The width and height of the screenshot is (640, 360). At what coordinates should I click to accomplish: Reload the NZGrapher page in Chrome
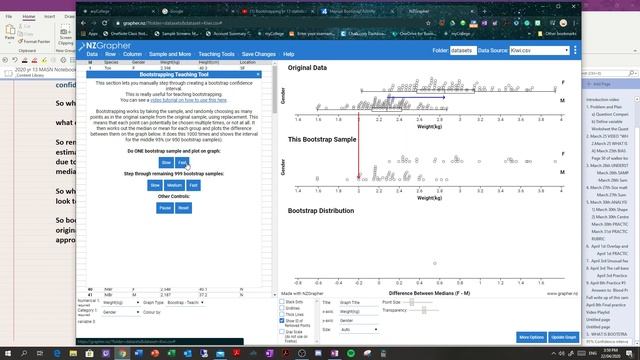click(x=105, y=23)
